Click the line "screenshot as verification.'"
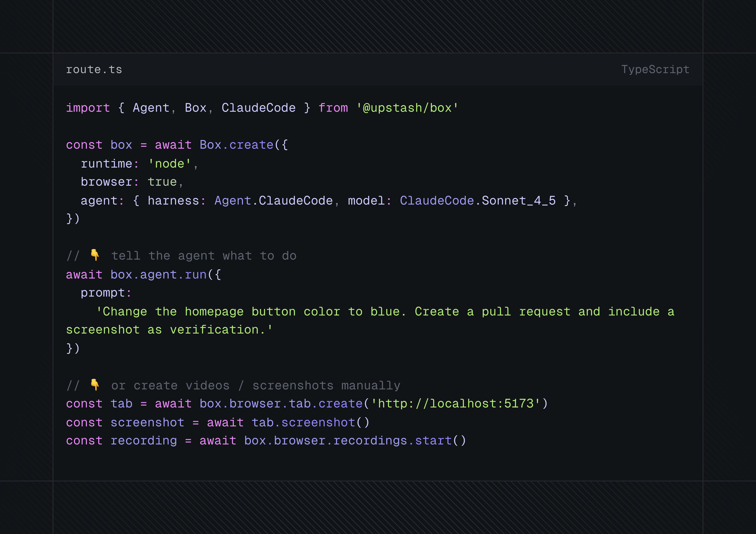756x534 pixels. (x=169, y=330)
